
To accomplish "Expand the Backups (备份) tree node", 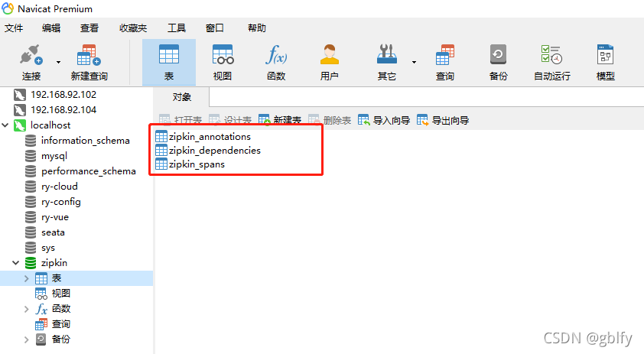I will [26, 339].
